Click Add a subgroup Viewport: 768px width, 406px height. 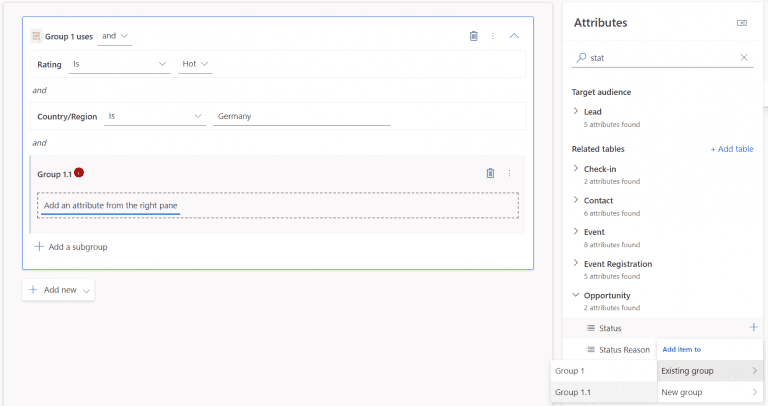pos(71,247)
